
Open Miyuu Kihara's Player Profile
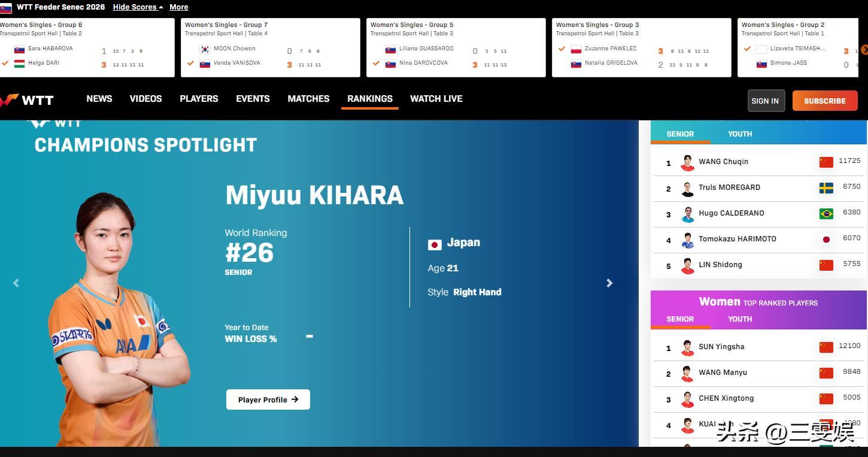click(x=268, y=400)
